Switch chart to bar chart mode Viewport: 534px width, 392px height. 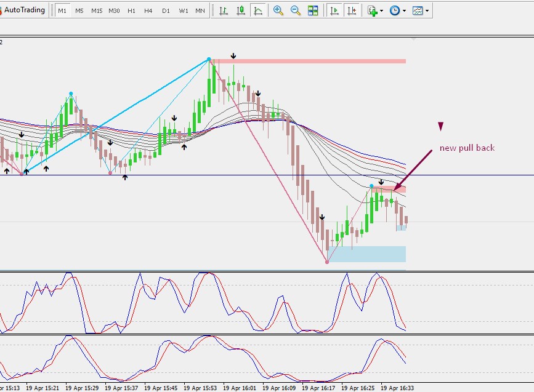224,10
